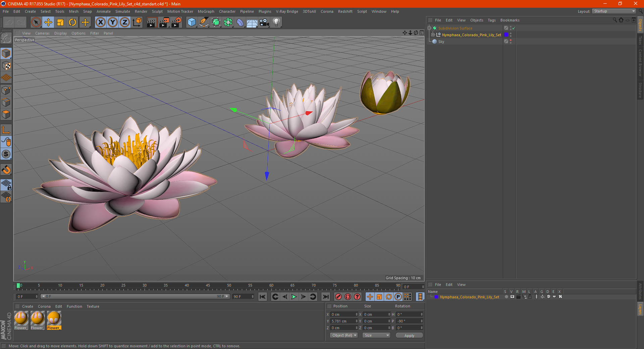Lock the X axis

coord(100,22)
